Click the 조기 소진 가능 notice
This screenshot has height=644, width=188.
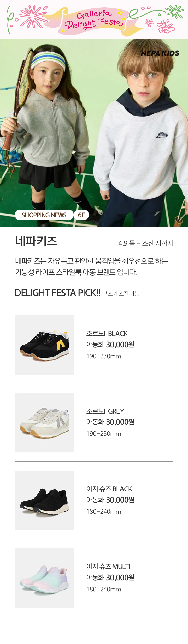click(x=122, y=294)
